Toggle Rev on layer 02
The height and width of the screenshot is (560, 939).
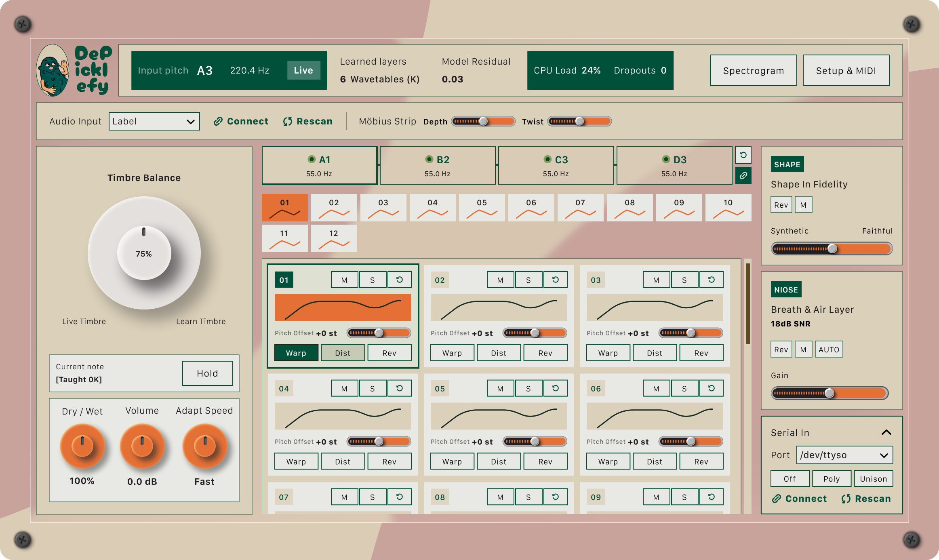[545, 353]
